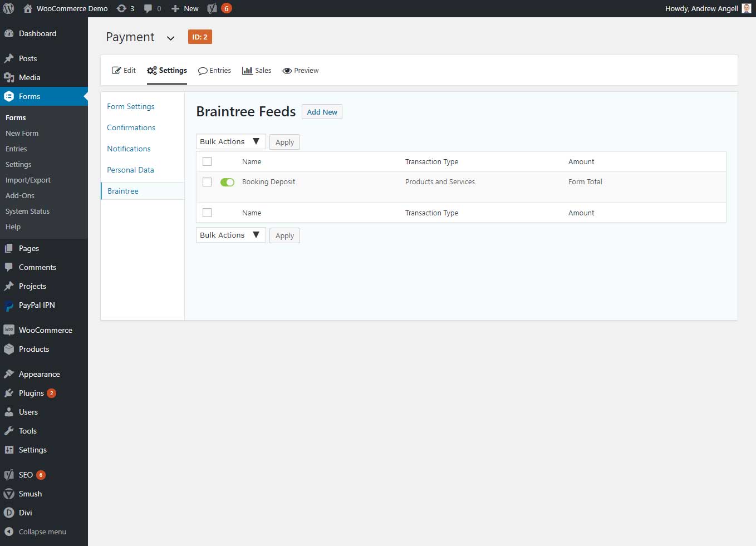Open the Settings form tab
The width and height of the screenshot is (756, 546).
(167, 71)
